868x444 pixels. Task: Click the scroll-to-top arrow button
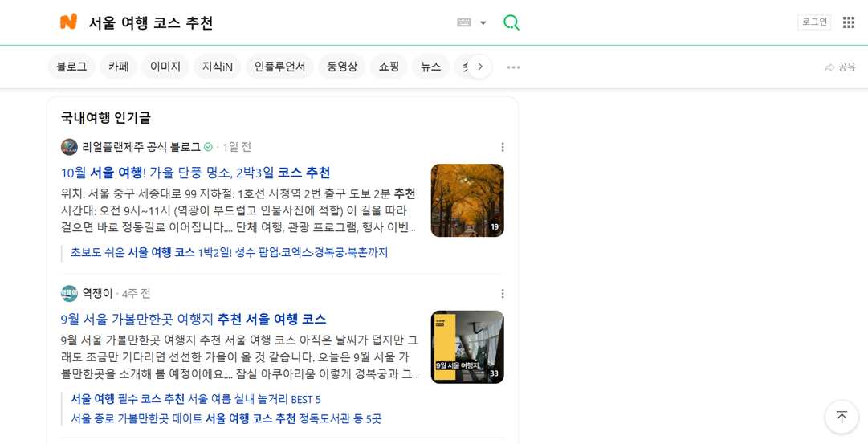pyautogui.click(x=842, y=417)
